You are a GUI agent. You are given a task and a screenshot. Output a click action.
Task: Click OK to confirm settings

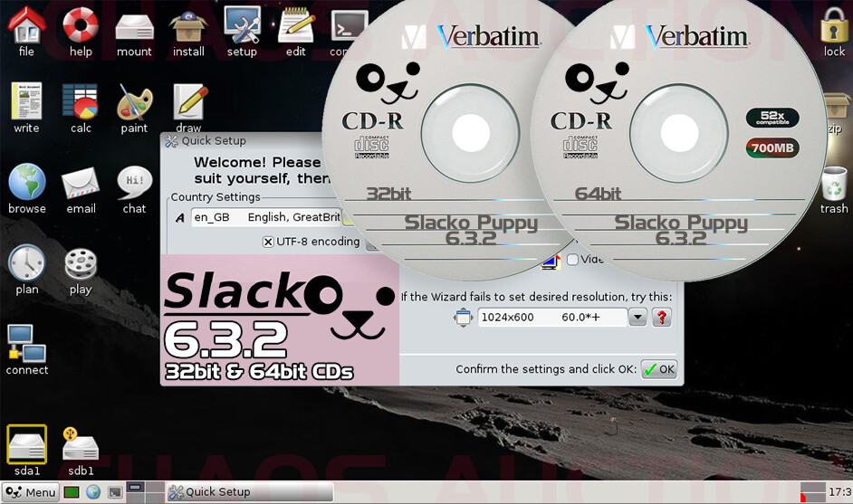659,370
